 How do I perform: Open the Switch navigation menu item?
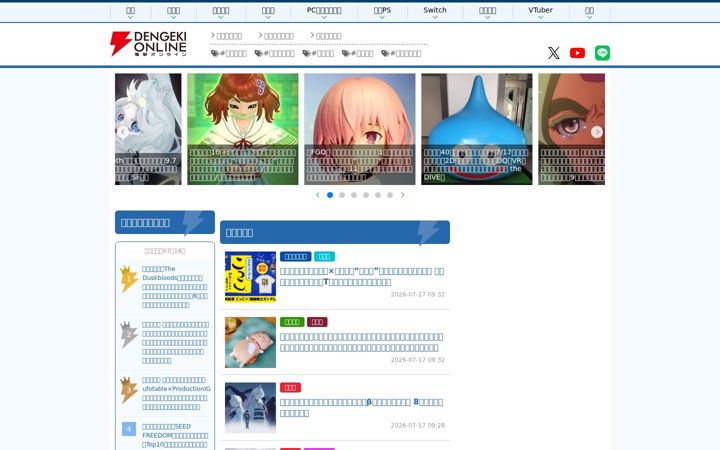(x=435, y=10)
